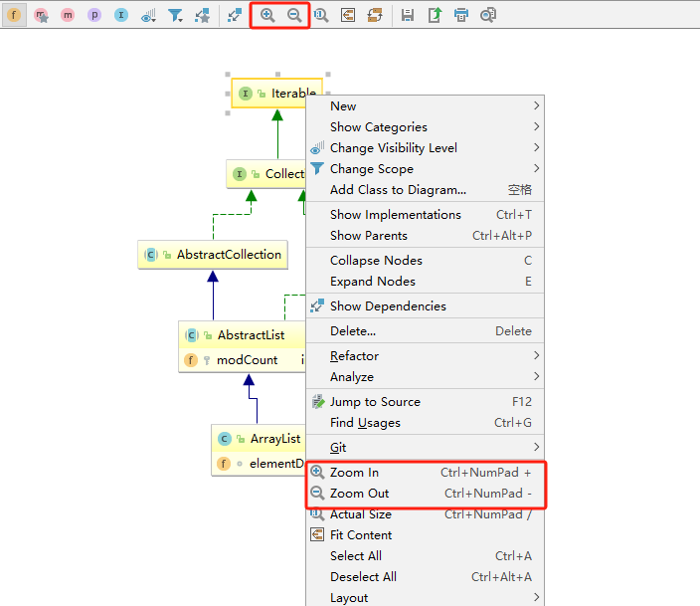Choose Add Class to Diagram... menu item

coord(425,190)
